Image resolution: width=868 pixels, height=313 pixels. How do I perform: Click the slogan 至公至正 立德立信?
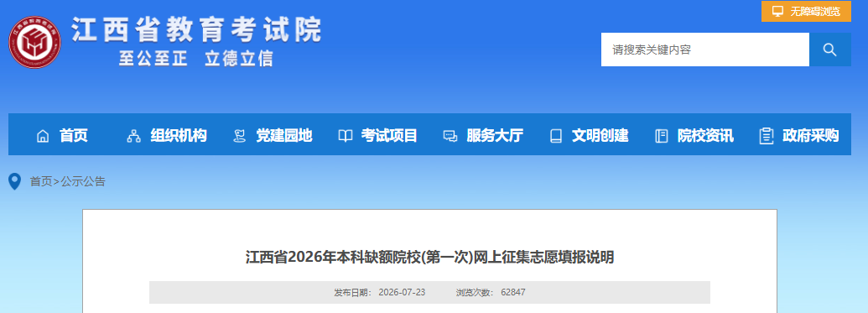point(196,59)
